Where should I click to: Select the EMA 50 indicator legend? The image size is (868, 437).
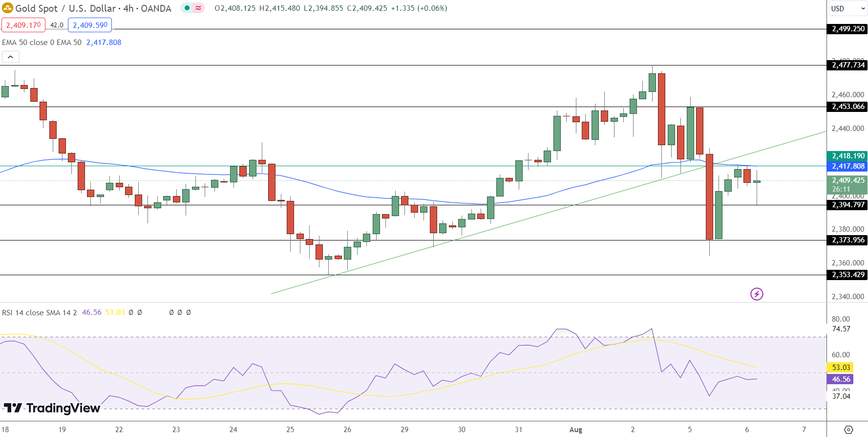42,43
